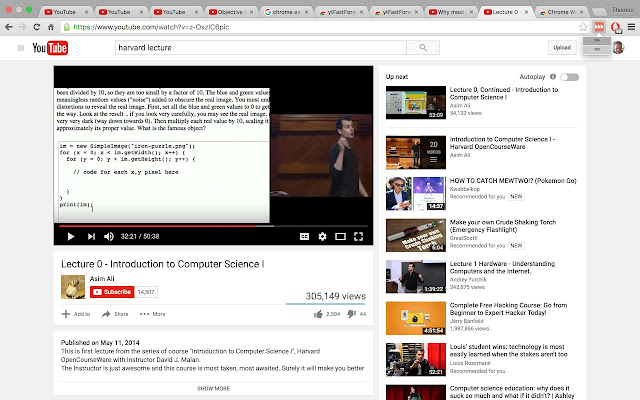Click the Share button
The image size is (640, 400).
pyautogui.click(x=115, y=314)
